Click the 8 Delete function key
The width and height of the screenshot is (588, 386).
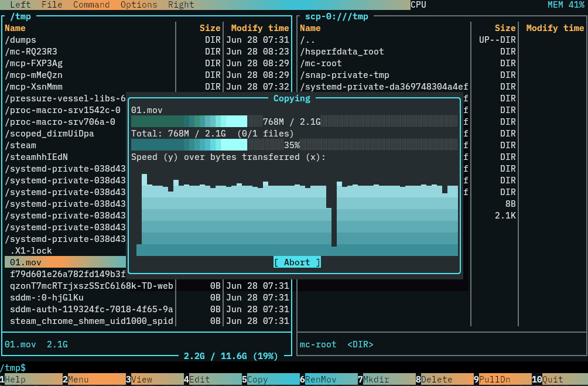point(445,379)
